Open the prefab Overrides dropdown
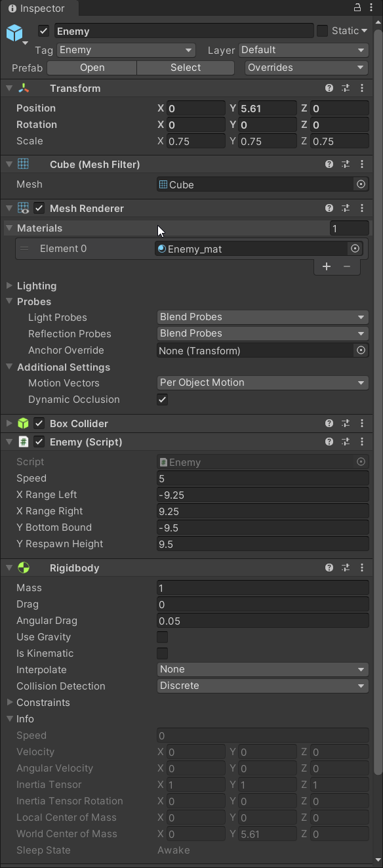 pos(307,68)
